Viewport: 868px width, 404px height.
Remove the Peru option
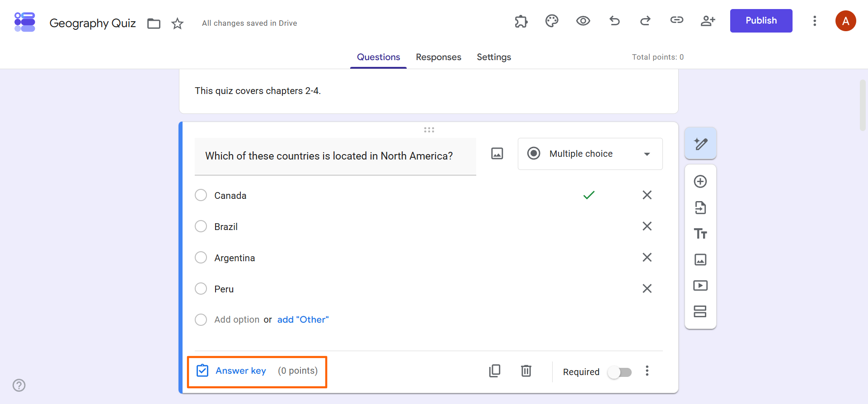[x=647, y=289]
